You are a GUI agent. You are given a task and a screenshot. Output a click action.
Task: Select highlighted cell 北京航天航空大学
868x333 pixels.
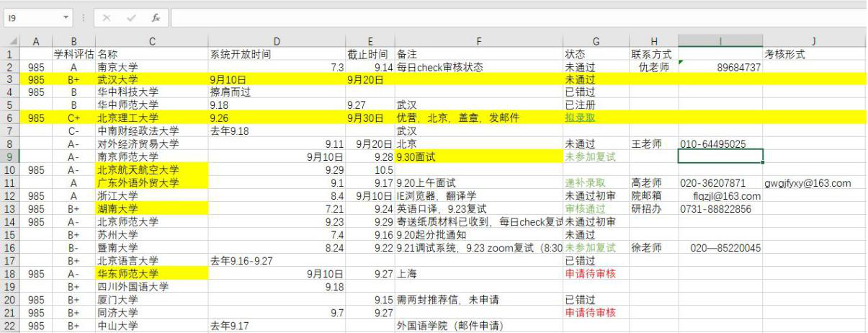152,170
